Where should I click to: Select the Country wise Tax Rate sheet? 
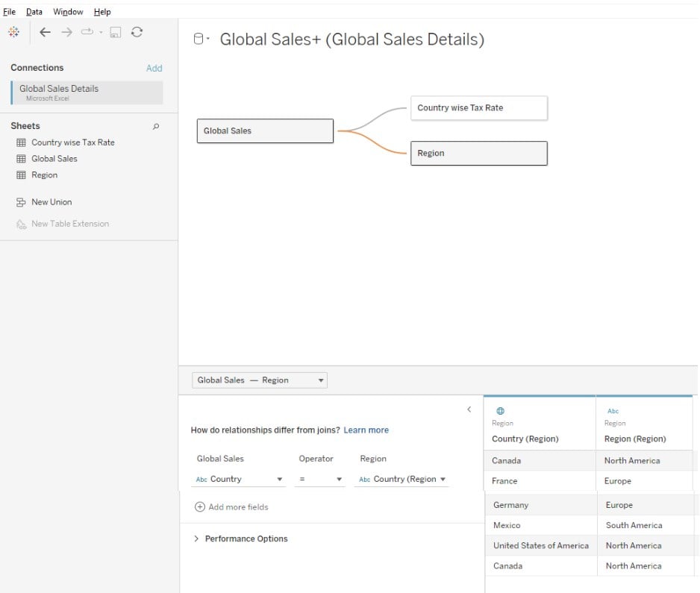coord(73,142)
